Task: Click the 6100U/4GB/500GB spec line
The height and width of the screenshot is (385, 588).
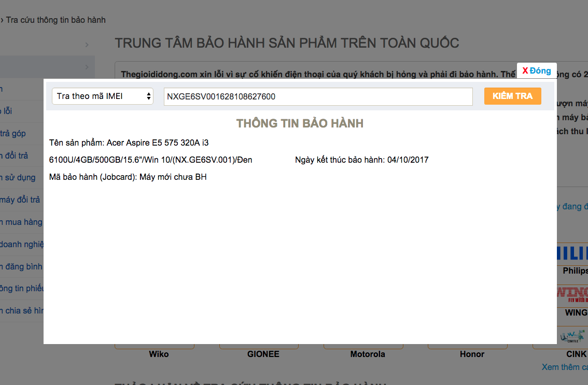Action: coord(150,160)
